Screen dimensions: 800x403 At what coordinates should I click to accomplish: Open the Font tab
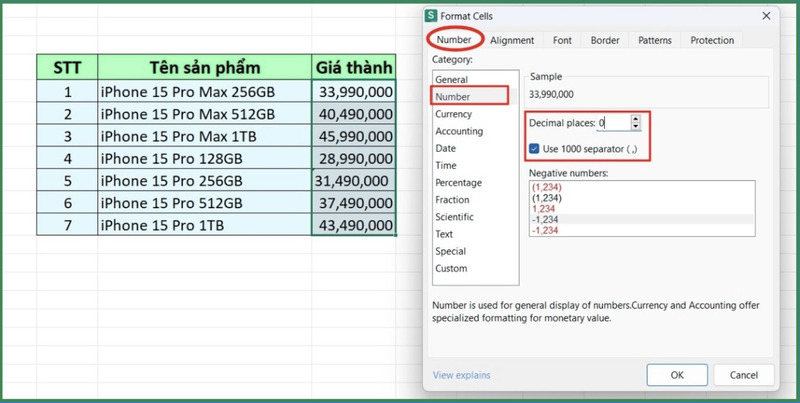click(x=563, y=40)
